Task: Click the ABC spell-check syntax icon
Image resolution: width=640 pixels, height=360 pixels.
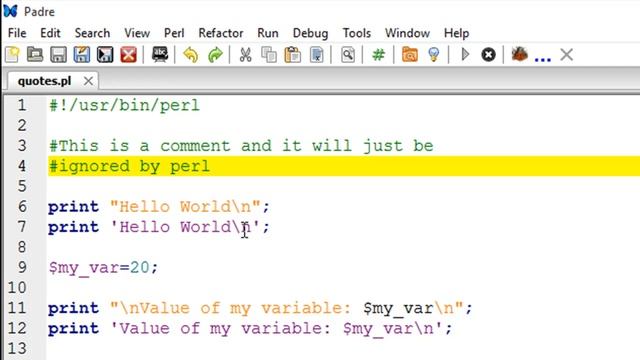Action: (160, 54)
